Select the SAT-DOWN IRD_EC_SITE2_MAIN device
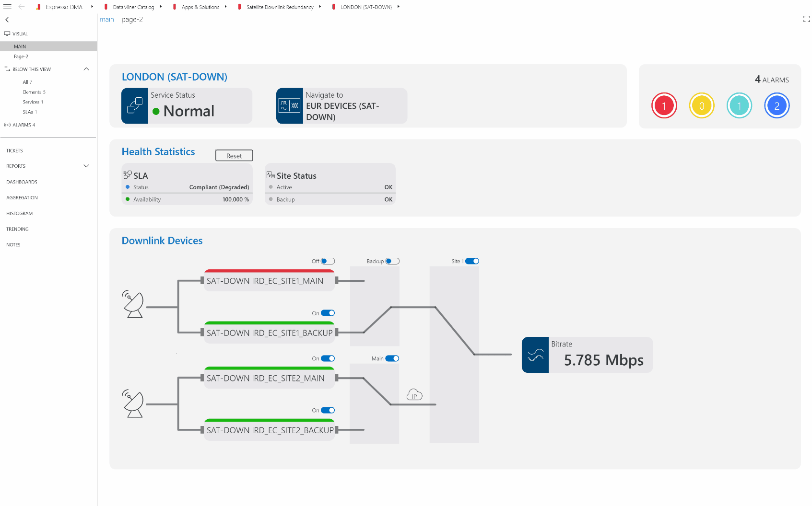Viewport: 812px width, 506px height. pos(269,378)
